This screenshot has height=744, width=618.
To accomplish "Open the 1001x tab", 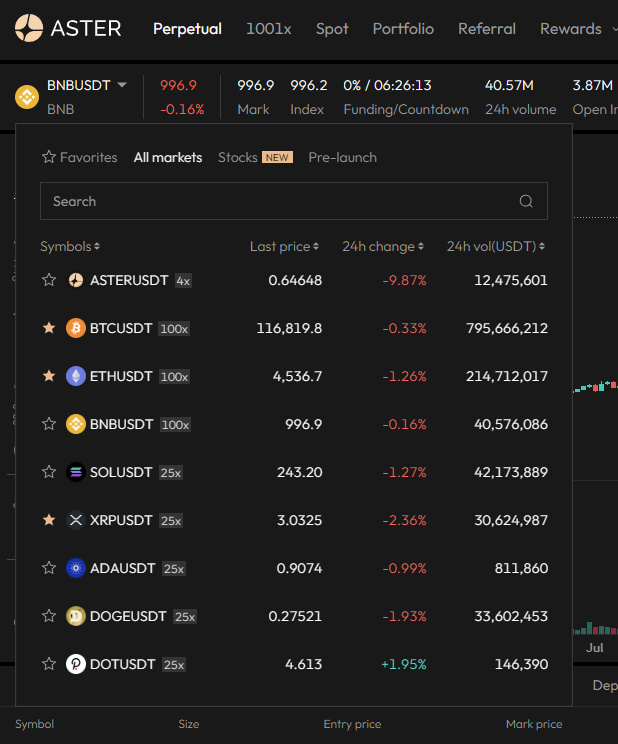I will click(269, 29).
